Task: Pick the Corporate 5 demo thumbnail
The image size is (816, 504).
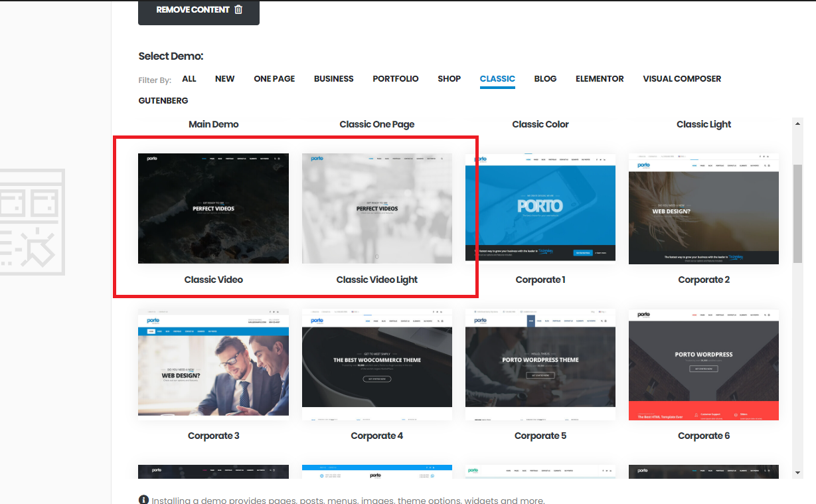Action: (540, 364)
